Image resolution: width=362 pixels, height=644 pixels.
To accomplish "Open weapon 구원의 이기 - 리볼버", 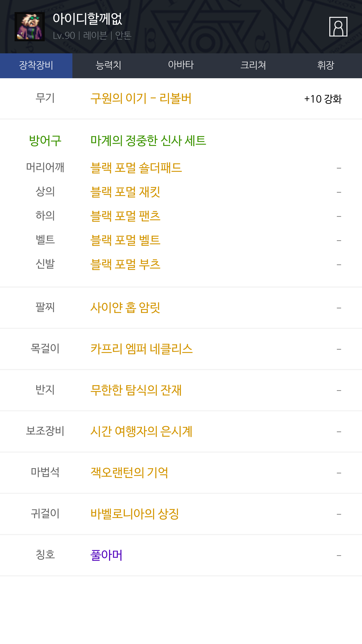I will (141, 99).
